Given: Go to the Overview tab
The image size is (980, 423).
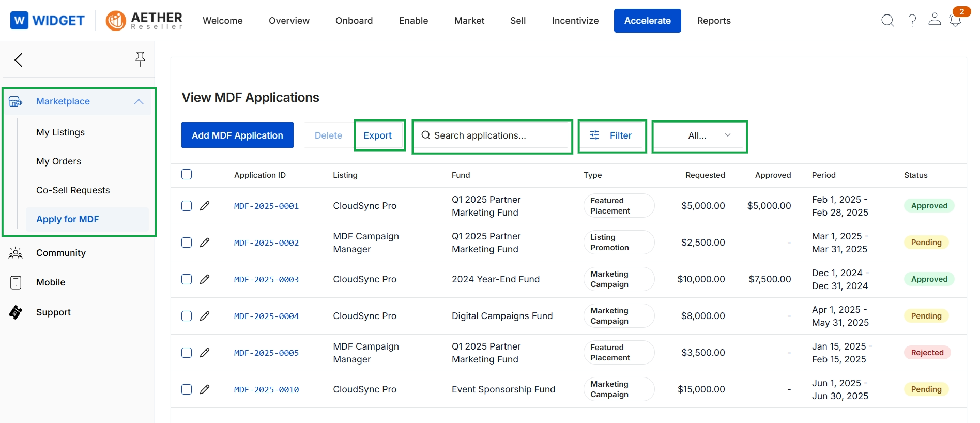Looking at the screenshot, I should pos(289,21).
